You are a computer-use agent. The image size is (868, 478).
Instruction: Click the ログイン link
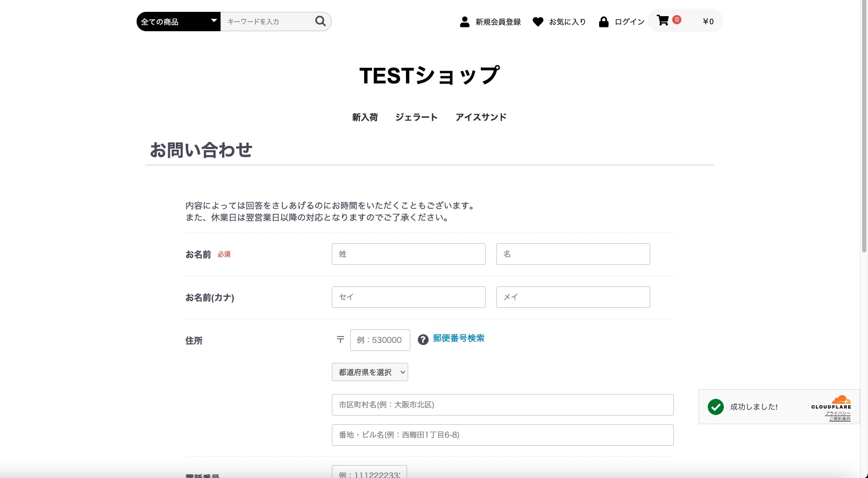(x=629, y=22)
